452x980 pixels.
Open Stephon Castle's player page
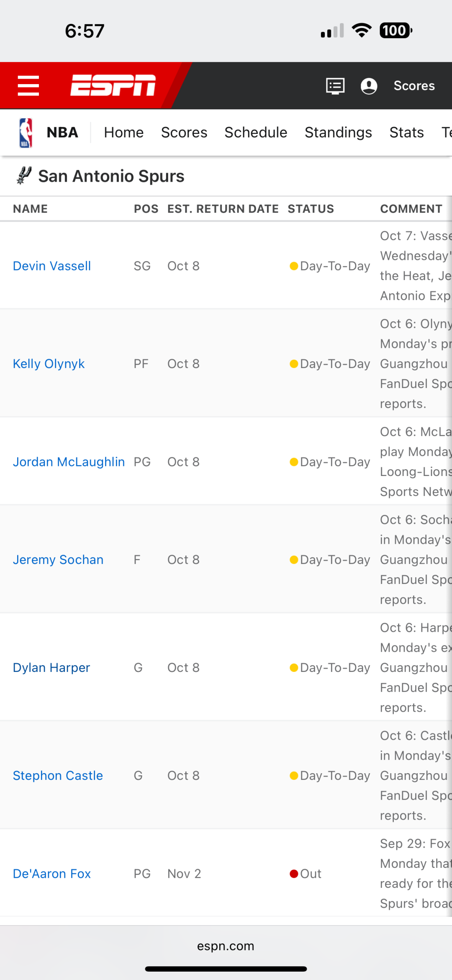pyautogui.click(x=58, y=776)
